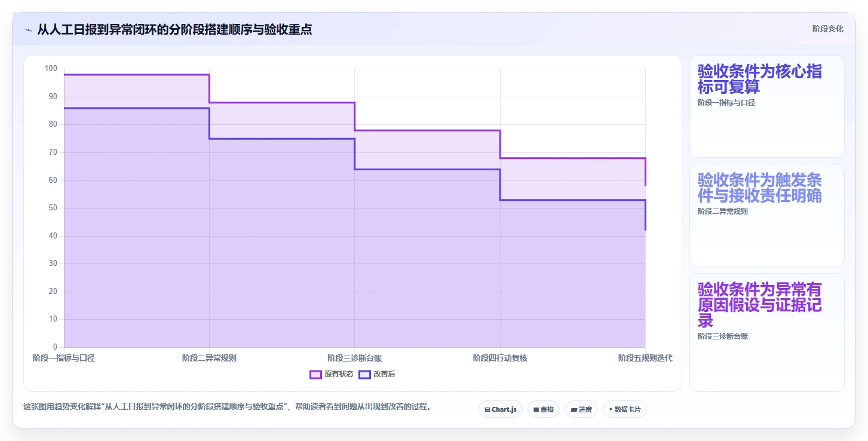The width and height of the screenshot is (868, 441).
Task: Click the chart title text in the header
Action: (174, 29)
